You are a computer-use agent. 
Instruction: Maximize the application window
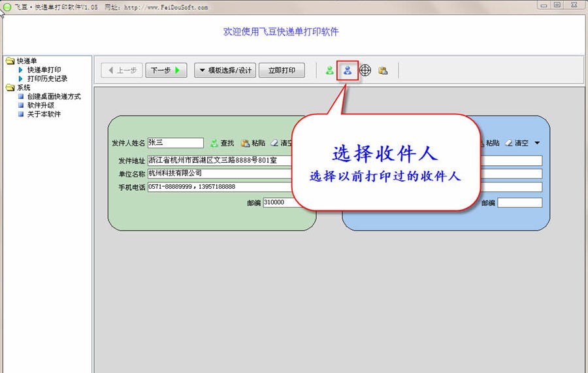tap(557, 5)
